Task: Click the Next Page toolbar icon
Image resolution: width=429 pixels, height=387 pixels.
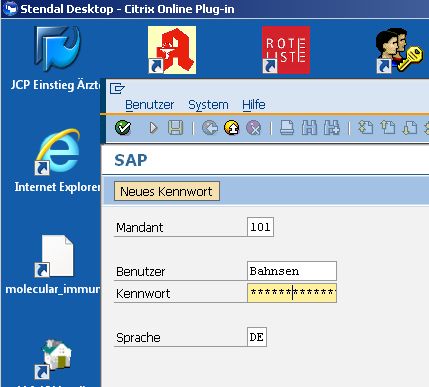Action: pos(410,128)
